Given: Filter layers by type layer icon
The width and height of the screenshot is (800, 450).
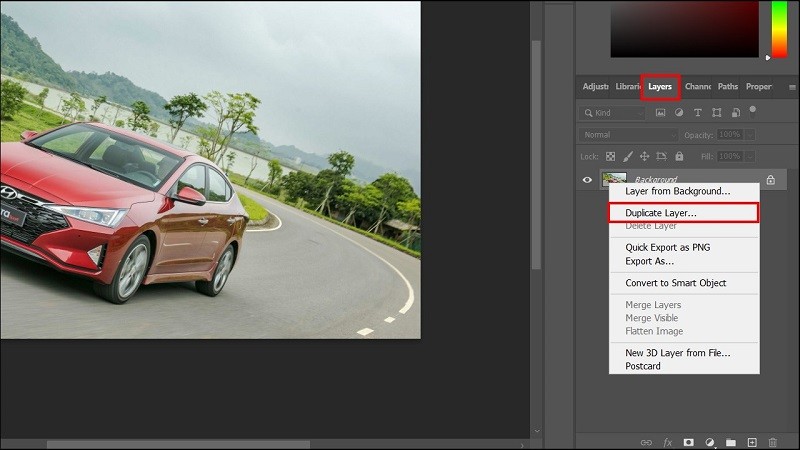Looking at the screenshot, I should pyautogui.click(x=697, y=113).
